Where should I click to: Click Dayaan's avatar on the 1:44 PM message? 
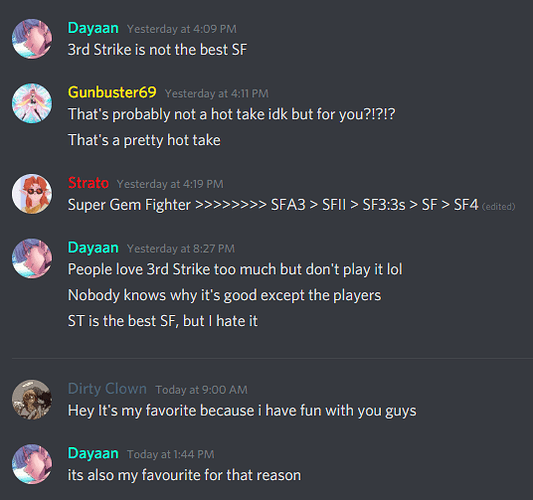(32, 464)
